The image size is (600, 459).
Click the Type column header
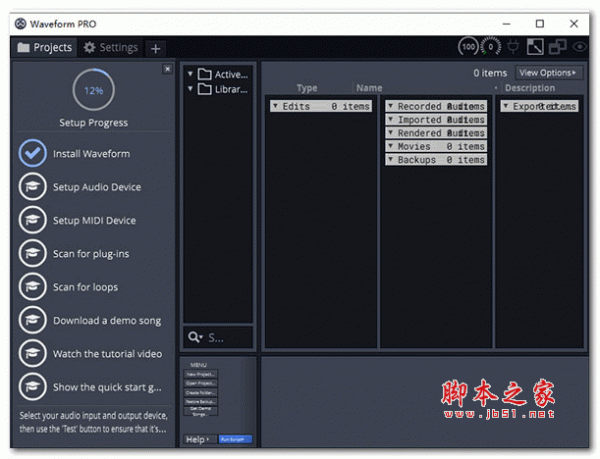click(x=307, y=88)
